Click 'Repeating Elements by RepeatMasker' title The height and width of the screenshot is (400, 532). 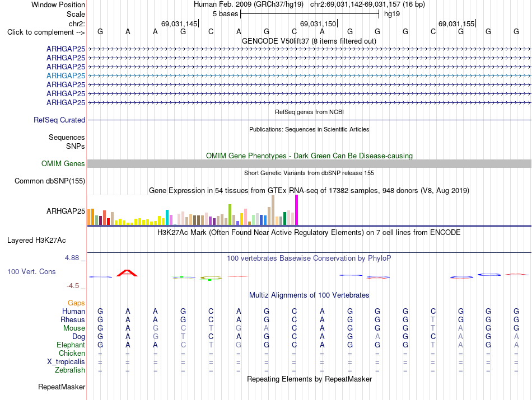click(309, 379)
